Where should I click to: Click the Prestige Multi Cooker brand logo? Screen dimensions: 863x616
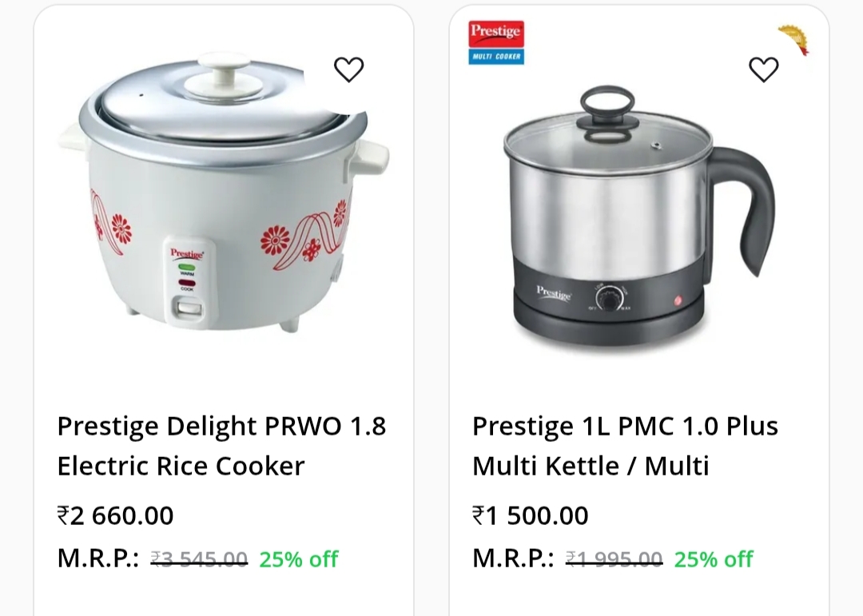pyautogui.click(x=495, y=42)
